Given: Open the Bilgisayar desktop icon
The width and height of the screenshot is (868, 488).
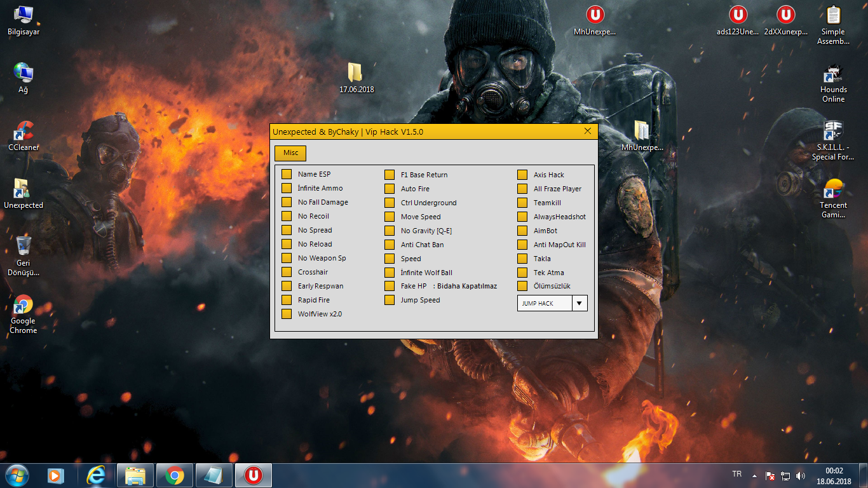Looking at the screenshot, I should coord(24,21).
